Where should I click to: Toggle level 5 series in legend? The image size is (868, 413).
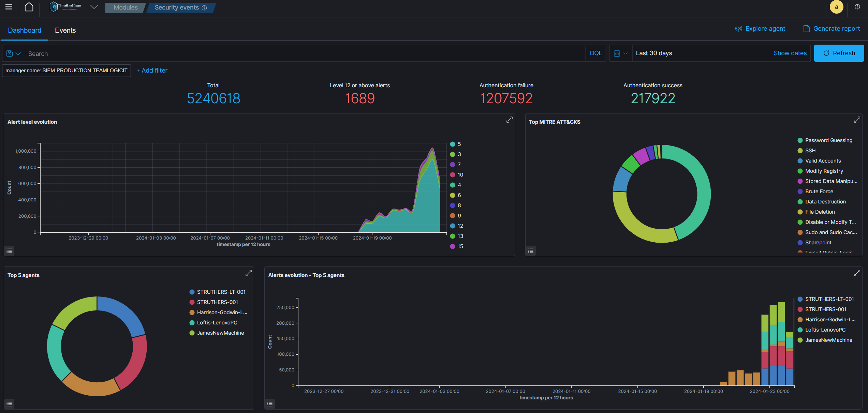pos(455,144)
